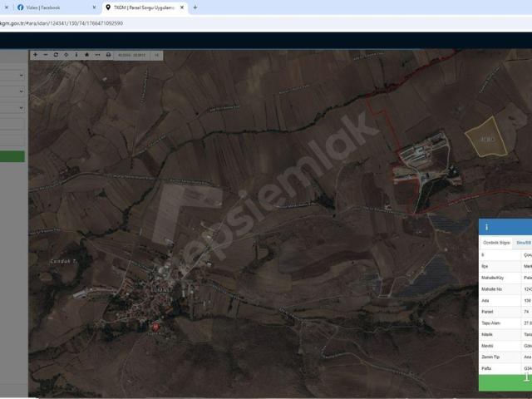Click the Tapu Alanı row label
Image resolution: width=532 pixels, height=399 pixels.
[x=491, y=323]
